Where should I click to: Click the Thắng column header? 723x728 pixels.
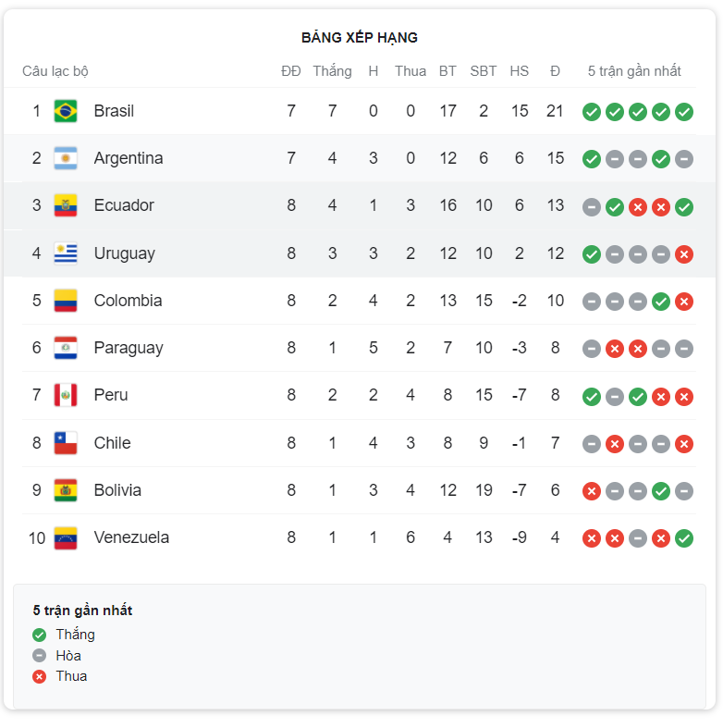332,70
